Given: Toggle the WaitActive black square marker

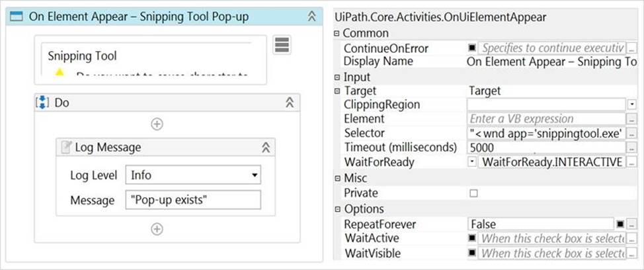Looking at the screenshot, I should [473, 238].
